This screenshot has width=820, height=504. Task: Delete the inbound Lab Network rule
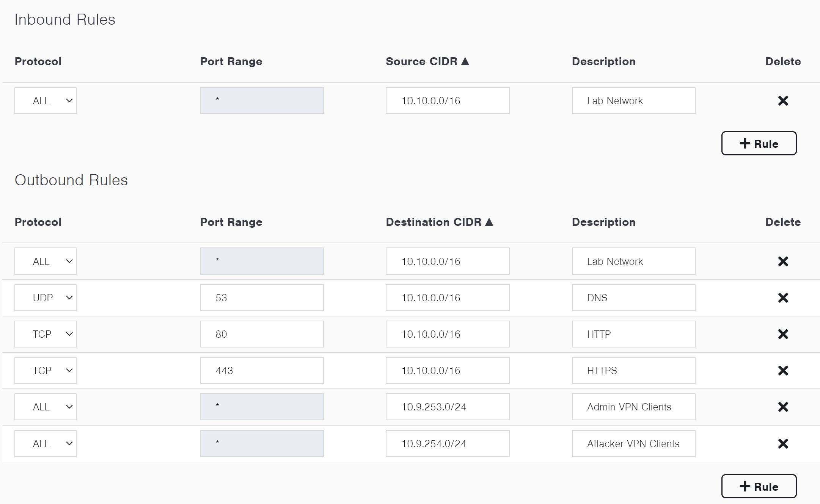click(x=783, y=101)
